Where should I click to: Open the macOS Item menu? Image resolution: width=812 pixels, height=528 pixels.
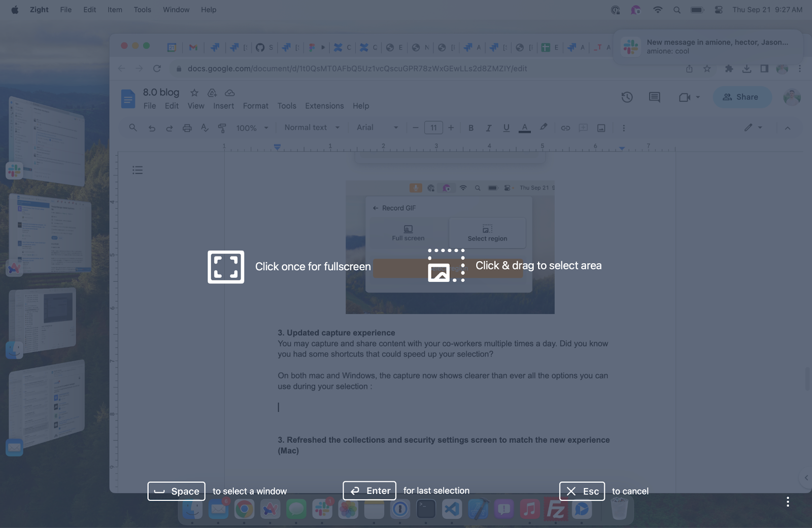coord(115,10)
